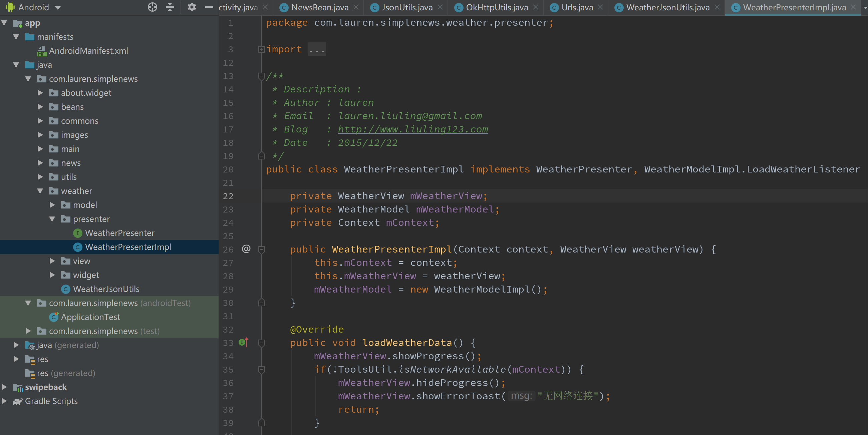Select WeatherJsonUtils class in project tree
This screenshot has height=435, width=868.
pos(106,289)
